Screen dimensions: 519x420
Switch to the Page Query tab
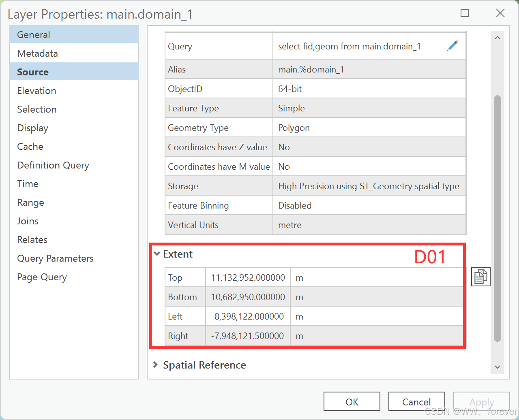click(x=74, y=277)
